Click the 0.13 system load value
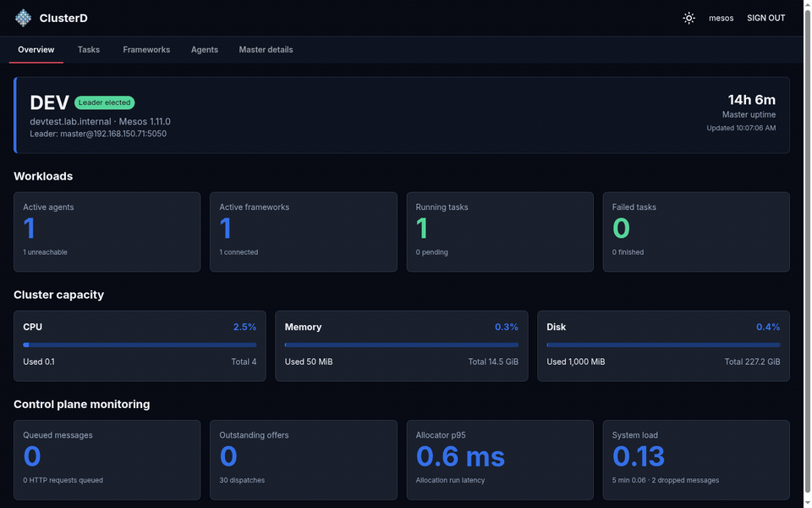Image resolution: width=812 pixels, height=508 pixels. click(x=639, y=456)
